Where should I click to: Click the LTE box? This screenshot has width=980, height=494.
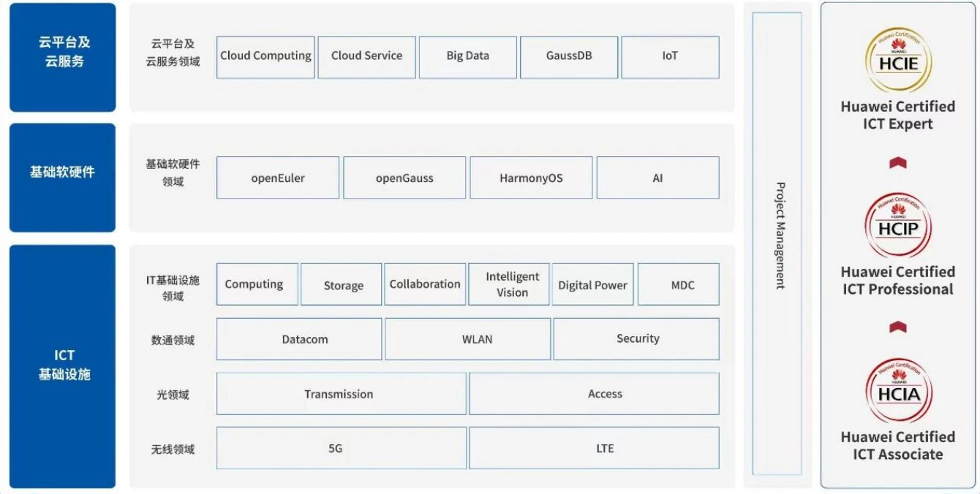pos(594,448)
